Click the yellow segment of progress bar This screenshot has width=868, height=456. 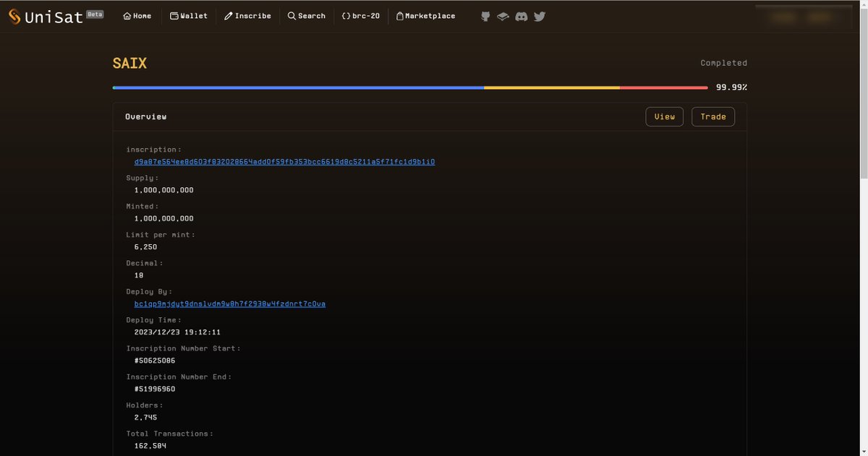pos(552,88)
